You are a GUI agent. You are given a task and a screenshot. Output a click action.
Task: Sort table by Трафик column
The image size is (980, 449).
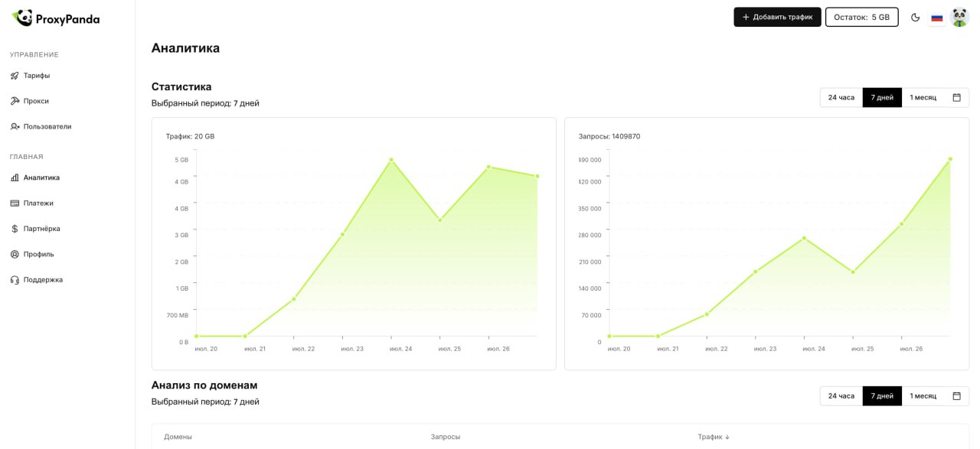714,437
